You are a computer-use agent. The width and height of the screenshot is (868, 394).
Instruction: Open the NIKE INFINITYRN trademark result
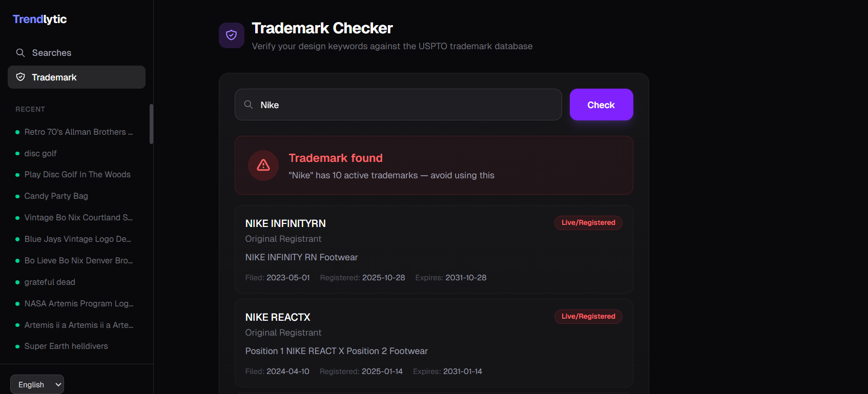point(285,223)
